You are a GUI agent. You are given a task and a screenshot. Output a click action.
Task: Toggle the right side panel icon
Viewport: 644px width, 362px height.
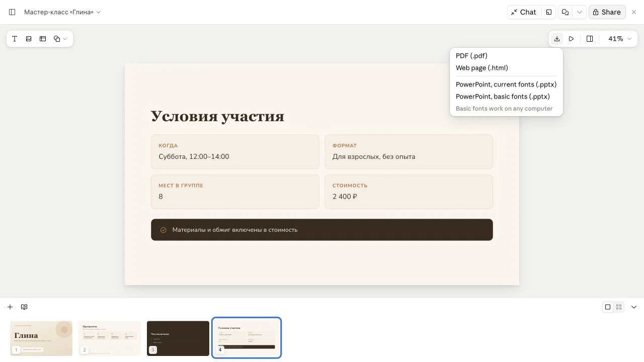(x=590, y=39)
